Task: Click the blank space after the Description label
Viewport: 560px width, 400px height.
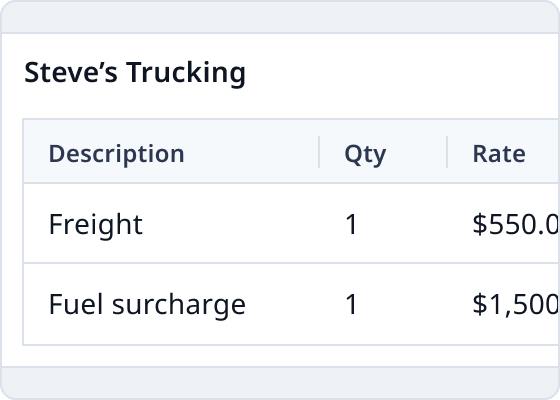Action: click(250, 154)
